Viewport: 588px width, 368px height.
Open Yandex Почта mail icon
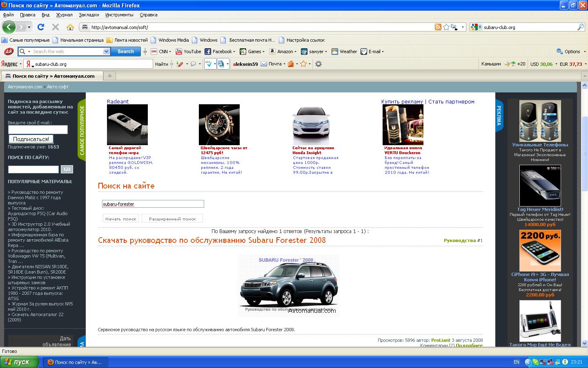coord(264,64)
